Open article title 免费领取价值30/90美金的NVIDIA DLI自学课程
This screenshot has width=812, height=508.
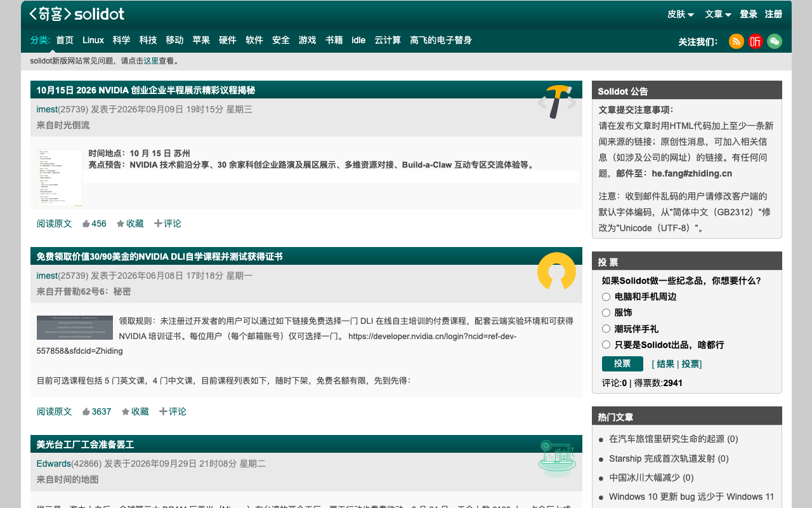coord(159,257)
